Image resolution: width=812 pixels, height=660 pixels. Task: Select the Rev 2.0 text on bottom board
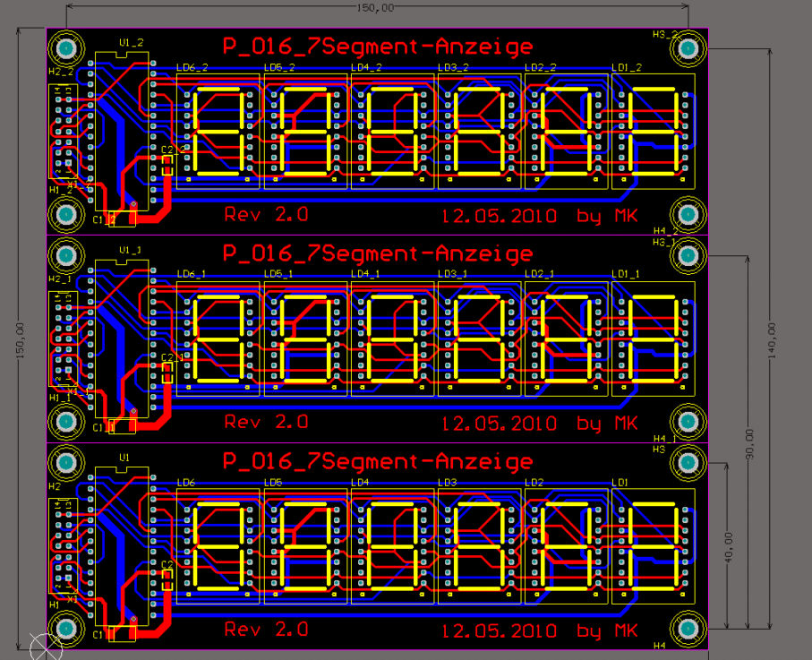(266, 629)
